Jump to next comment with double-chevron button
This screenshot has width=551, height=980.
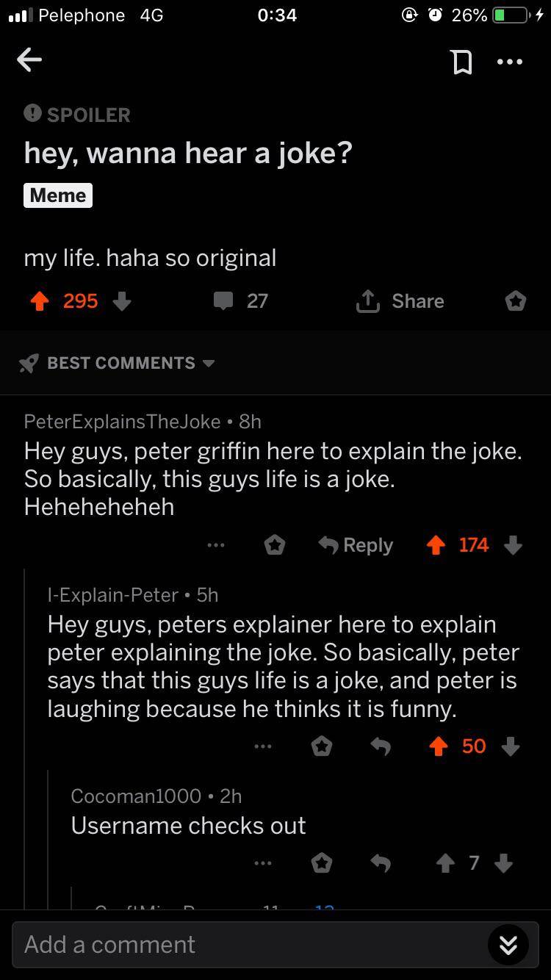508,945
